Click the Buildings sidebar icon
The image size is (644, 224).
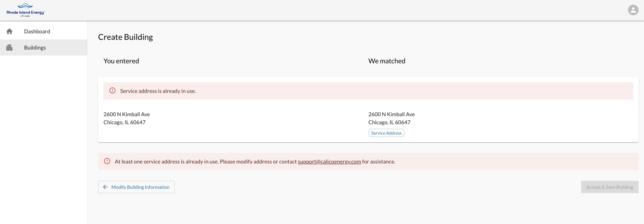[x=10, y=48]
